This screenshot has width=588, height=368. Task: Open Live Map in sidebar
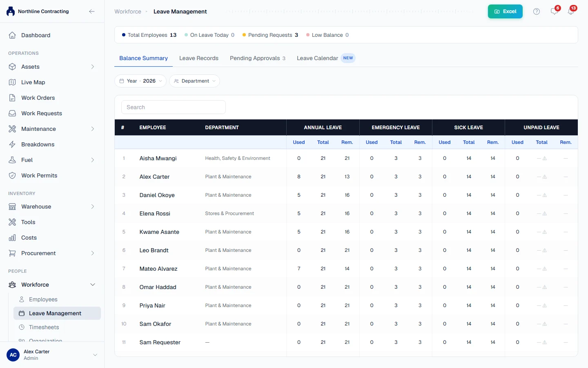52,82
